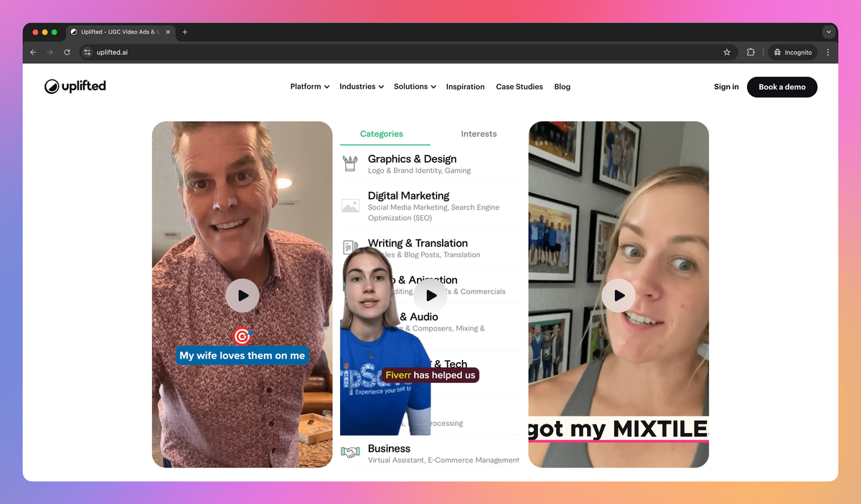Expand the Solutions menu
This screenshot has width=861, height=504.
[x=415, y=87]
